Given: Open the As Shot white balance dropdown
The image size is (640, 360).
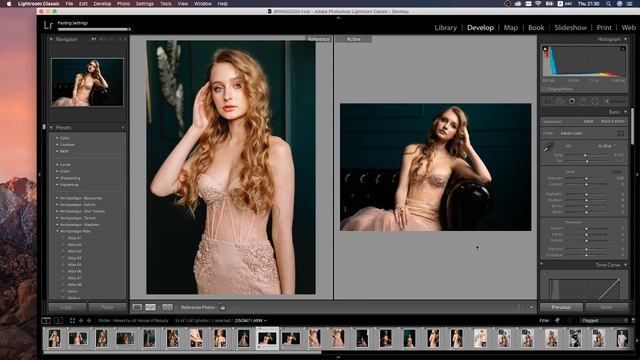Looking at the screenshot, I should tap(606, 146).
